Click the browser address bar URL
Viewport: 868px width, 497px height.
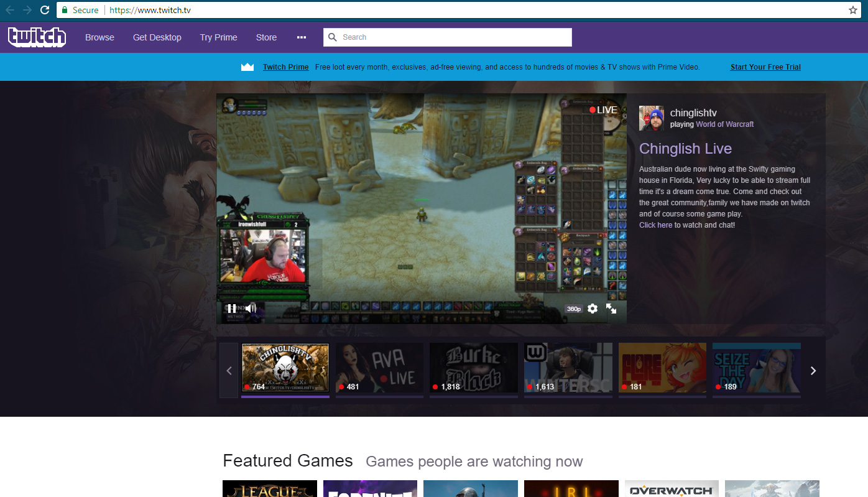pos(150,10)
